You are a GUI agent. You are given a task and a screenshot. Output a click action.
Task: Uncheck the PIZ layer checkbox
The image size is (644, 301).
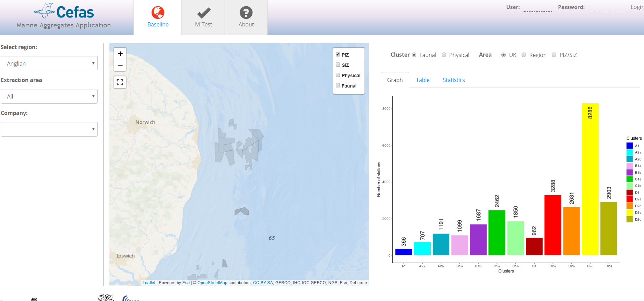[338, 55]
